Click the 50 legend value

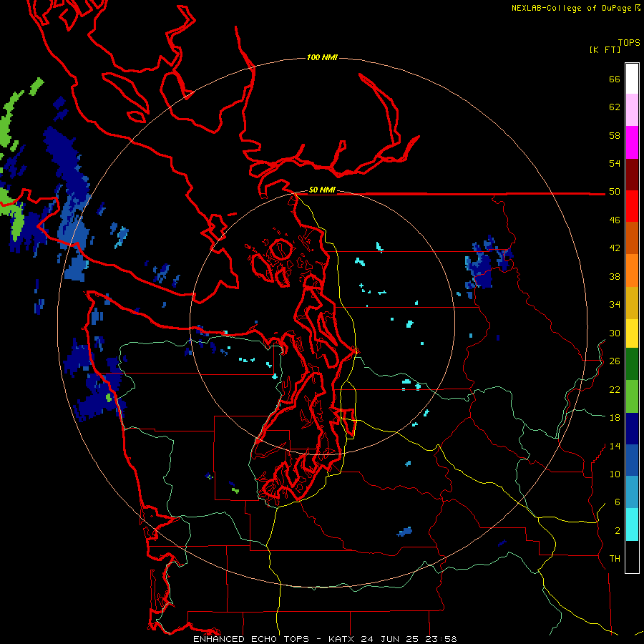click(x=615, y=191)
